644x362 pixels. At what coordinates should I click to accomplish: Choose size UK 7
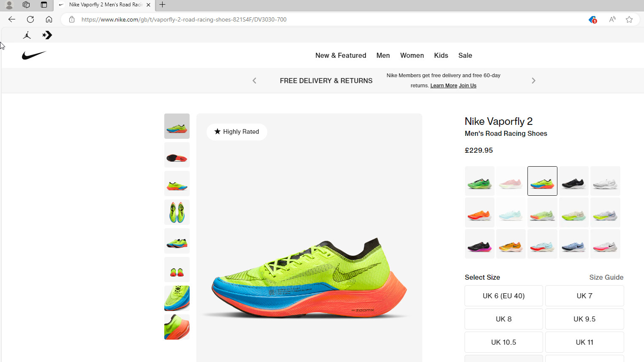tap(584, 296)
